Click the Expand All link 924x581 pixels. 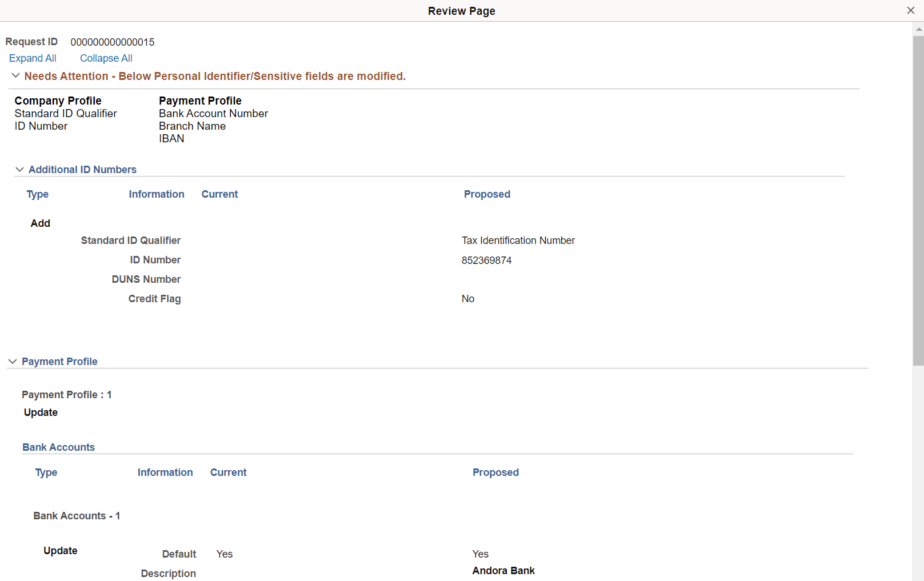[33, 58]
